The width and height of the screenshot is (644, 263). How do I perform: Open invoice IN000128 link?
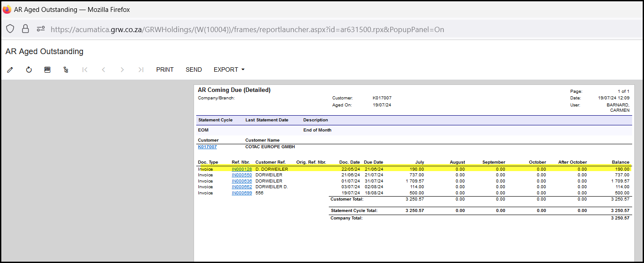(241, 169)
